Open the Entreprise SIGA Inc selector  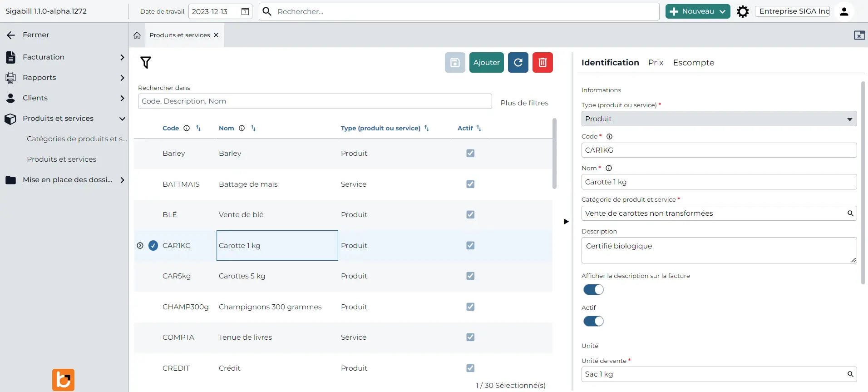point(792,11)
